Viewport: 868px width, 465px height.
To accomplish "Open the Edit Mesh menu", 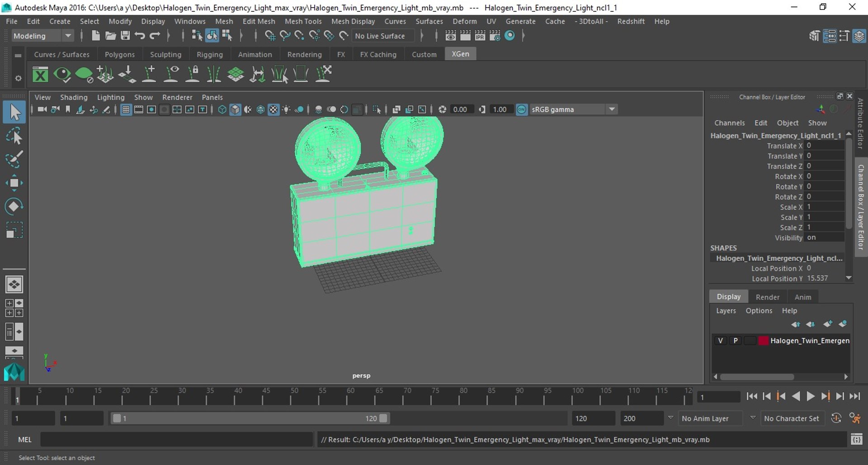I will 259,21.
